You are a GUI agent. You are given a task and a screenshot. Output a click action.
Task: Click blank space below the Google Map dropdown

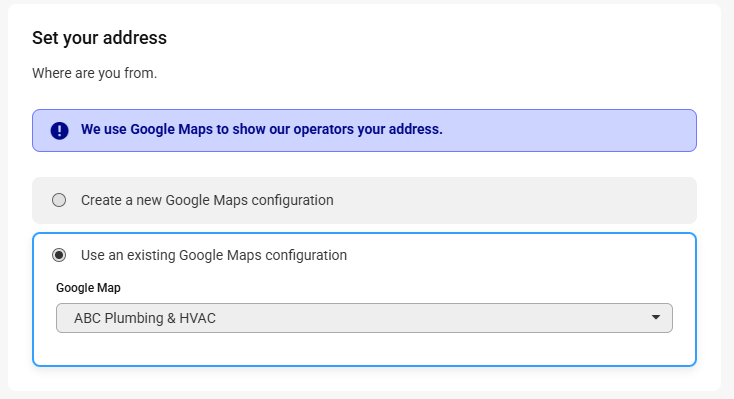pos(364,349)
